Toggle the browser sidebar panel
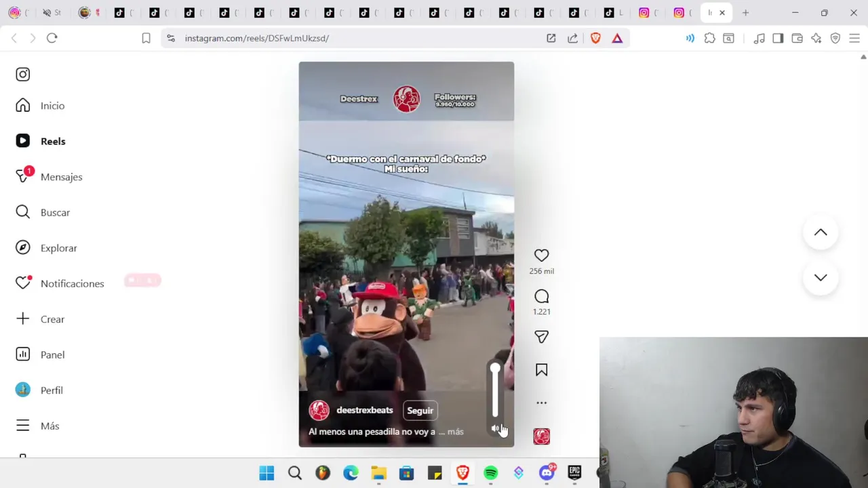Viewport: 868px width, 488px height. 778,39
